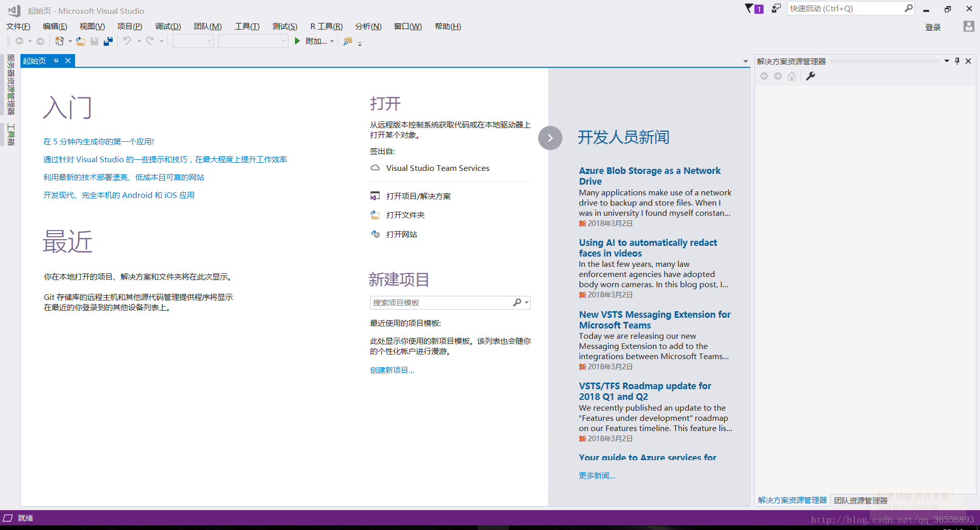980x530 pixels.
Task: Click the Quick Launch magnifier icon
Action: click(909, 8)
